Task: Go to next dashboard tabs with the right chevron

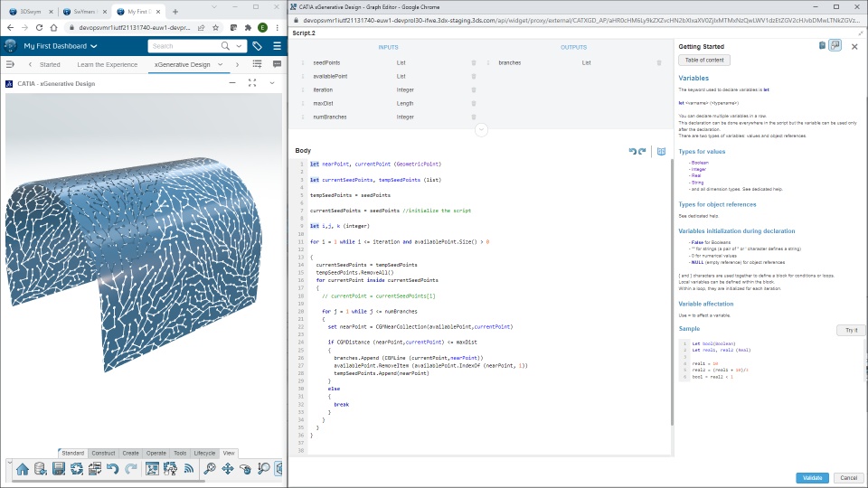Action: (x=237, y=64)
